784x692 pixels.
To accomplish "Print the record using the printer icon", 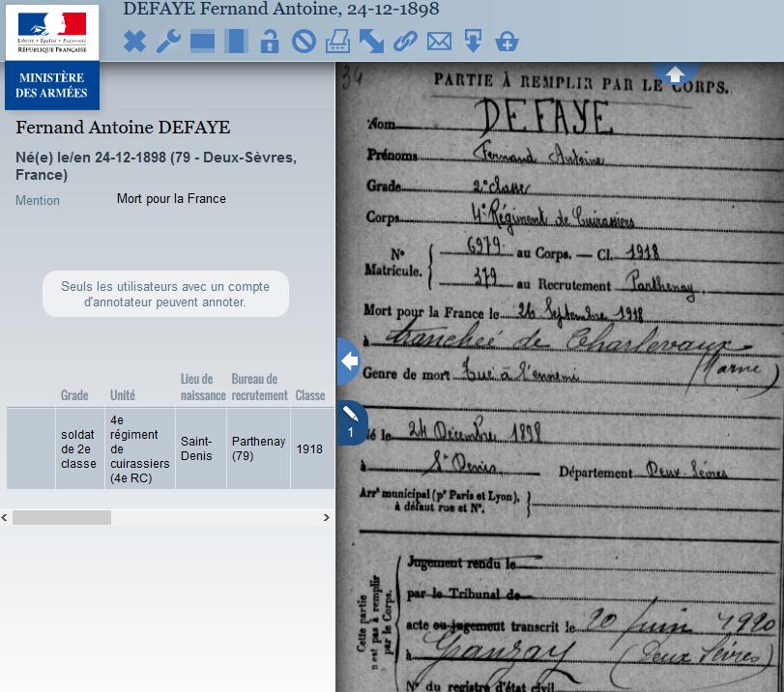I will (x=337, y=42).
